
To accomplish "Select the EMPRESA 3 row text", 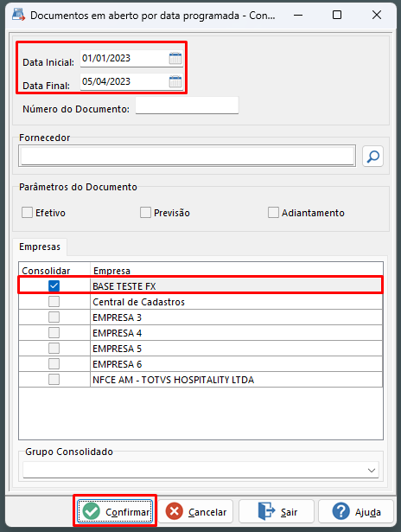I will pos(117,317).
